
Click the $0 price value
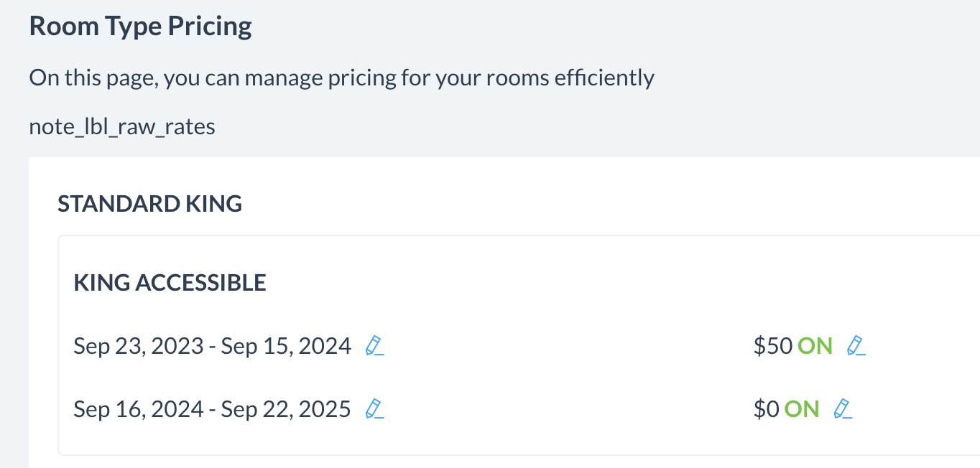pos(766,409)
